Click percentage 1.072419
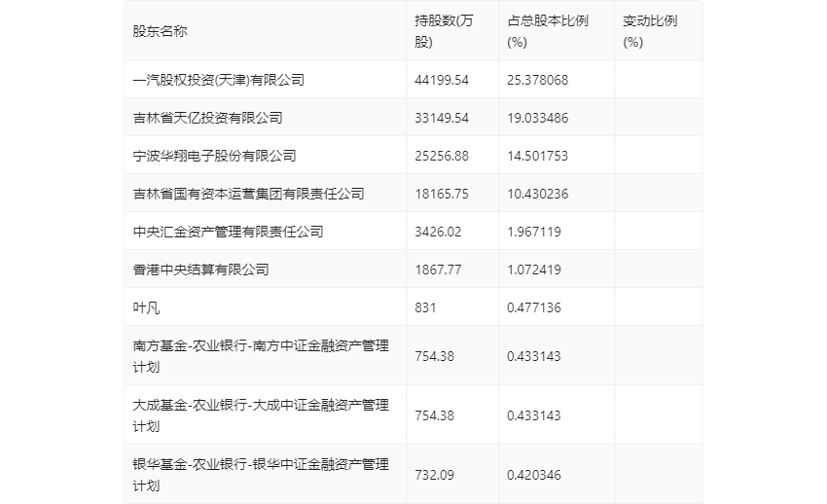The height and width of the screenshot is (504, 827). tap(534, 270)
